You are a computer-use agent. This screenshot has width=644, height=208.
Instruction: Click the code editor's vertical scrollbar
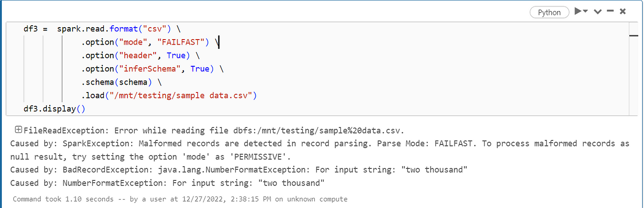coord(633,68)
